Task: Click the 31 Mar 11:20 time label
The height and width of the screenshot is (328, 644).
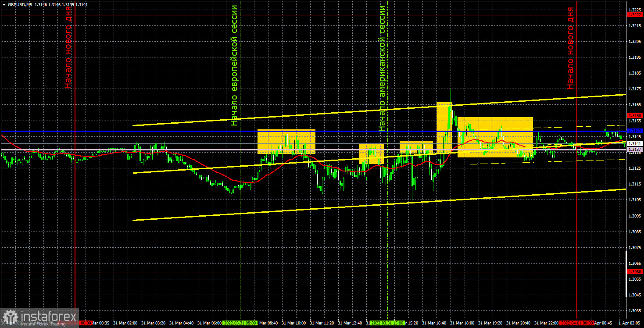Action: (x=322, y=323)
